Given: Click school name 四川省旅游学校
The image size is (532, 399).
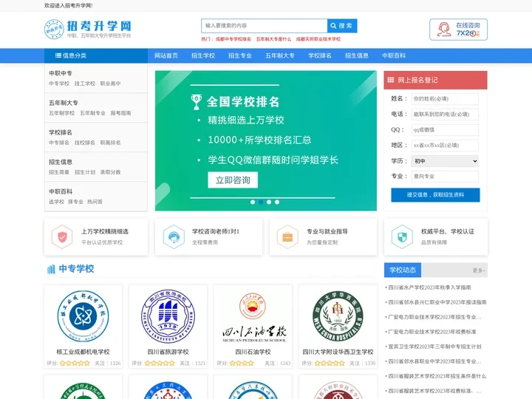Looking at the screenshot, I should 168,352.
